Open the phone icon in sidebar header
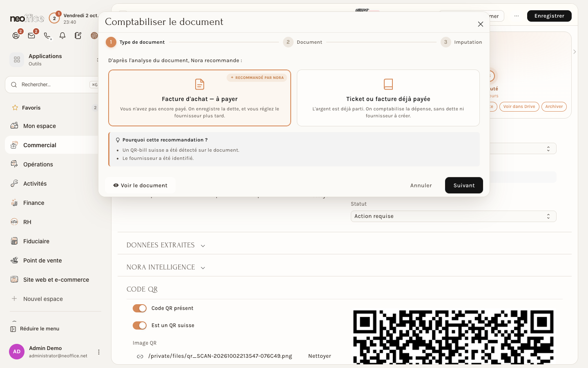The width and height of the screenshot is (588, 368). pyautogui.click(x=47, y=36)
